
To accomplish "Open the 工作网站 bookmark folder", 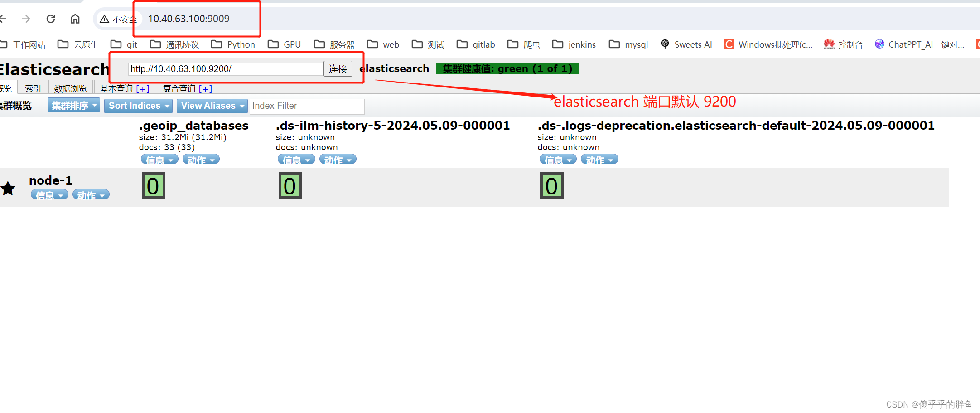I will pos(24,44).
